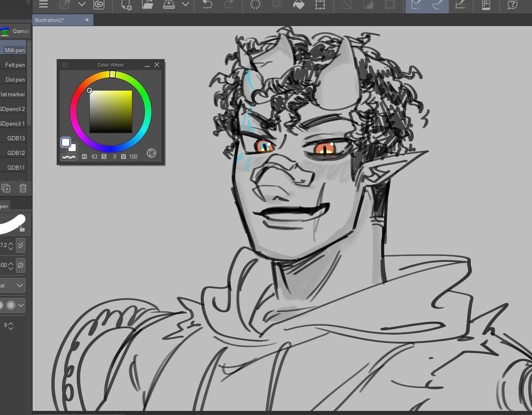Open the Clip Studio launcher spiral icon
The height and width of the screenshot is (415, 532).
coord(99,4)
